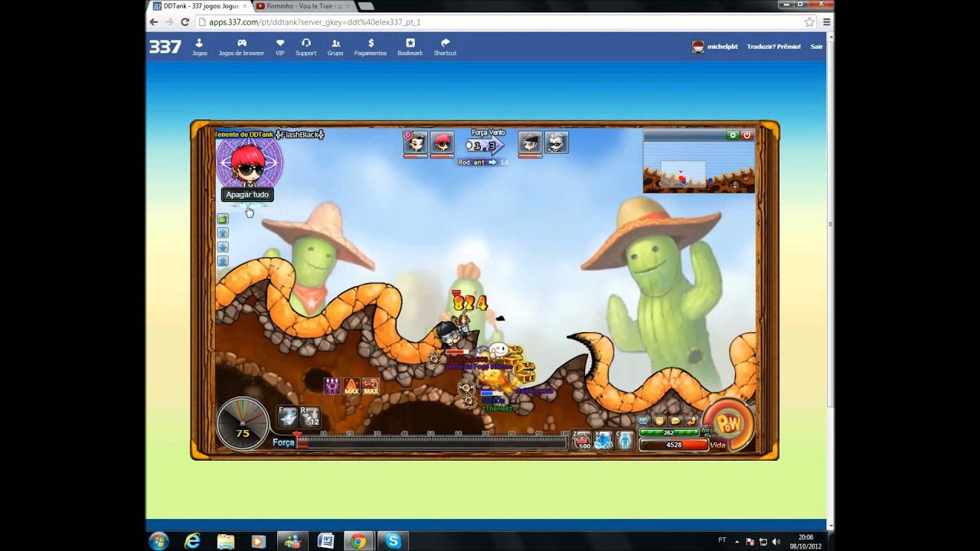The image size is (980, 551).
Task: Open Windows Start button
Action: coord(159,541)
